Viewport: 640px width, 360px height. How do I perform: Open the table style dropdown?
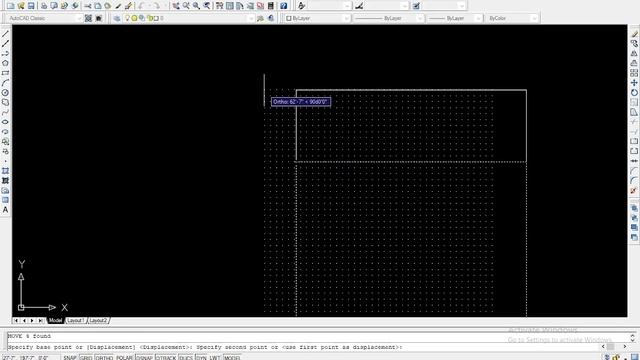pos(443,6)
